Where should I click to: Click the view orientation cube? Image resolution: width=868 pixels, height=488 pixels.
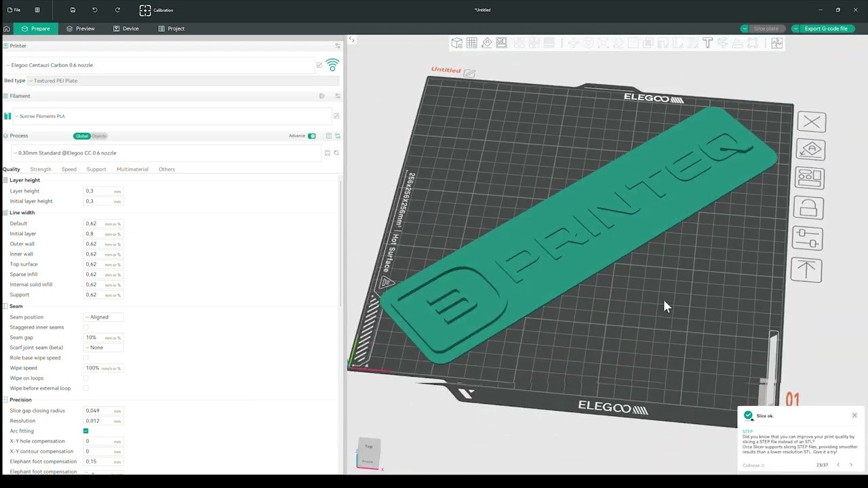point(368,454)
